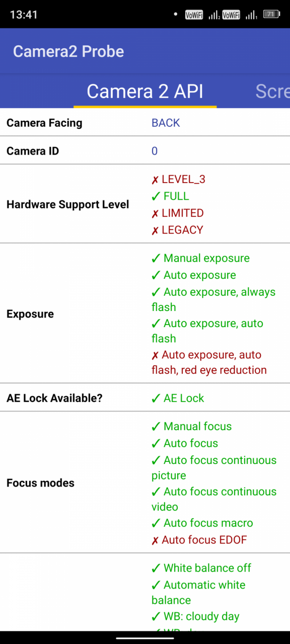Select the Hardware Support Level row label
This screenshot has height=644, width=290.
click(x=68, y=205)
